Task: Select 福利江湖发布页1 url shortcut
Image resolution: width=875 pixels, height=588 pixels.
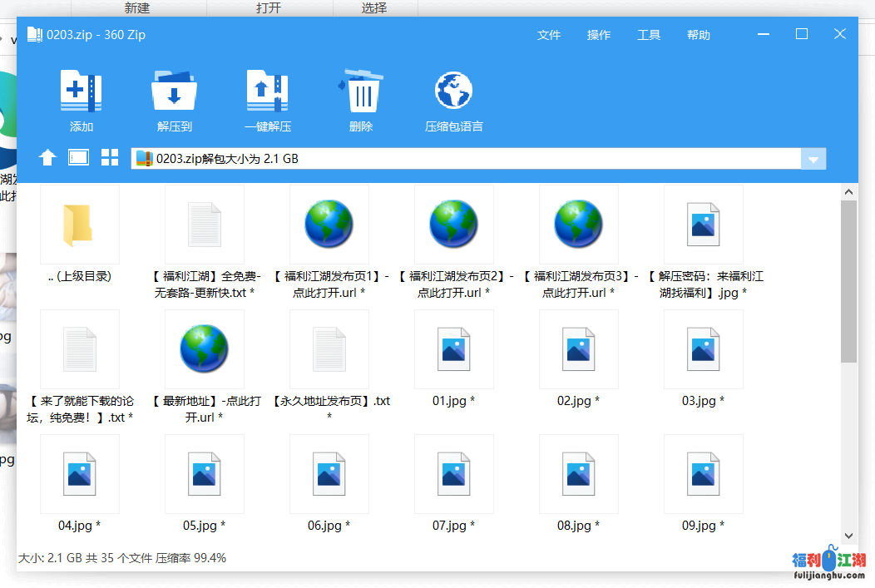Action: point(329,225)
